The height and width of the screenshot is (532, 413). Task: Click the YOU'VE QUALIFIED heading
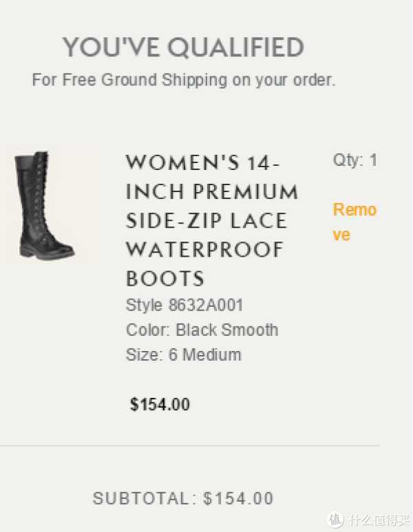pos(183,47)
